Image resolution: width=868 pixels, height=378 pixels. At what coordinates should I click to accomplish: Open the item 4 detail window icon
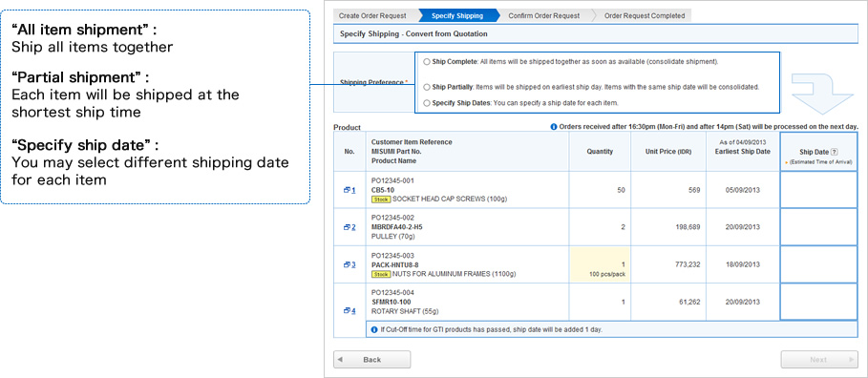tap(347, 310)
